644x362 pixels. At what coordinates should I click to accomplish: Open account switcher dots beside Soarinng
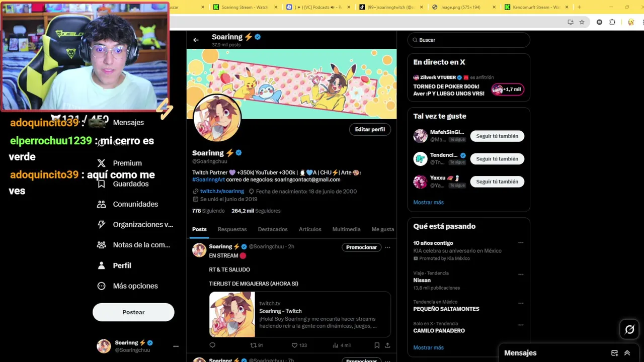pyautogui.click(x=176, y=346)
